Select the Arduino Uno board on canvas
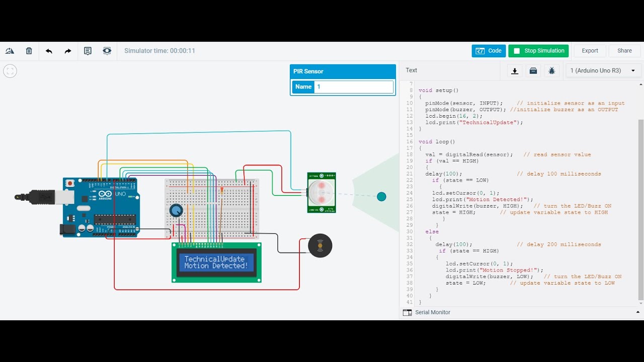 (x=101, y=207)
